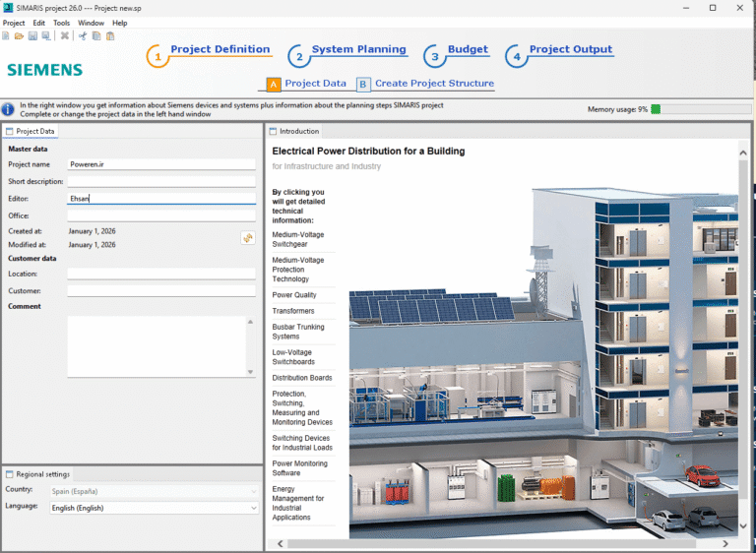Select the Project Data panel tab

30,131
